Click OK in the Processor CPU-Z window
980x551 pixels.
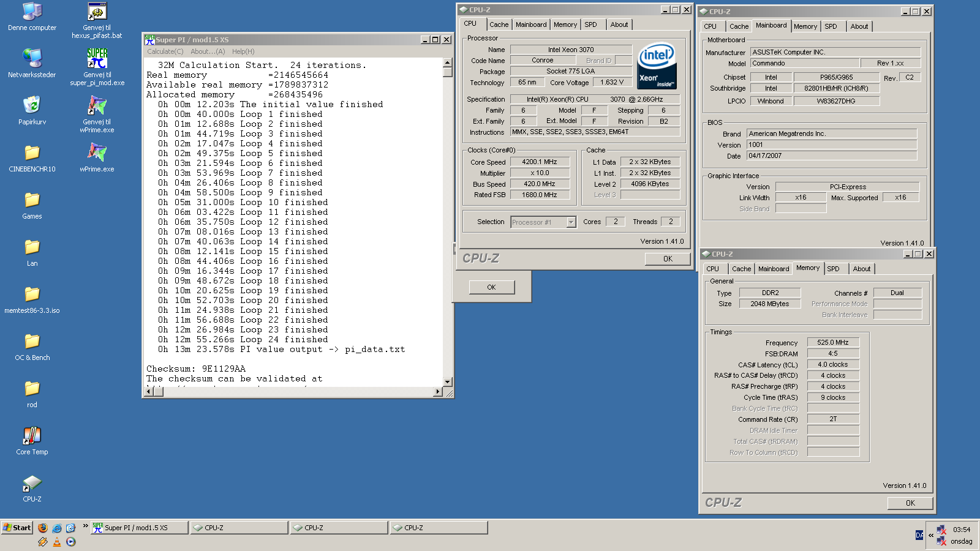pos(668,259)
